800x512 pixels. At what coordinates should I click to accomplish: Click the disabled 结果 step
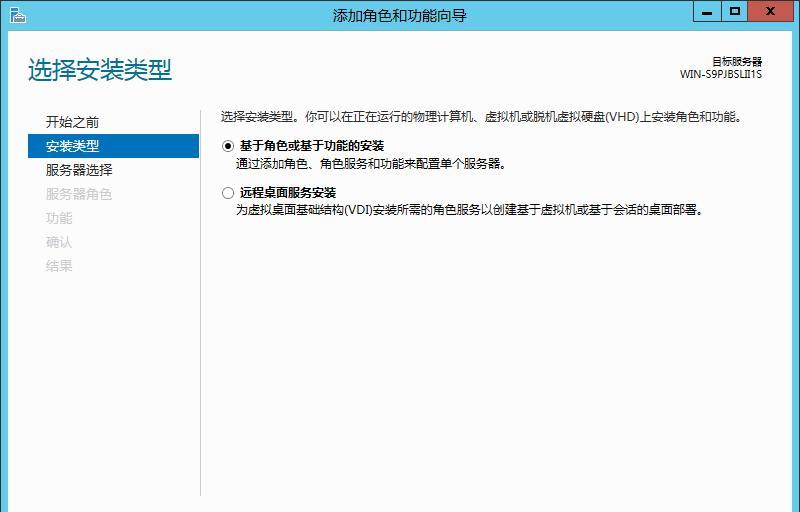[x=59, y=266]
